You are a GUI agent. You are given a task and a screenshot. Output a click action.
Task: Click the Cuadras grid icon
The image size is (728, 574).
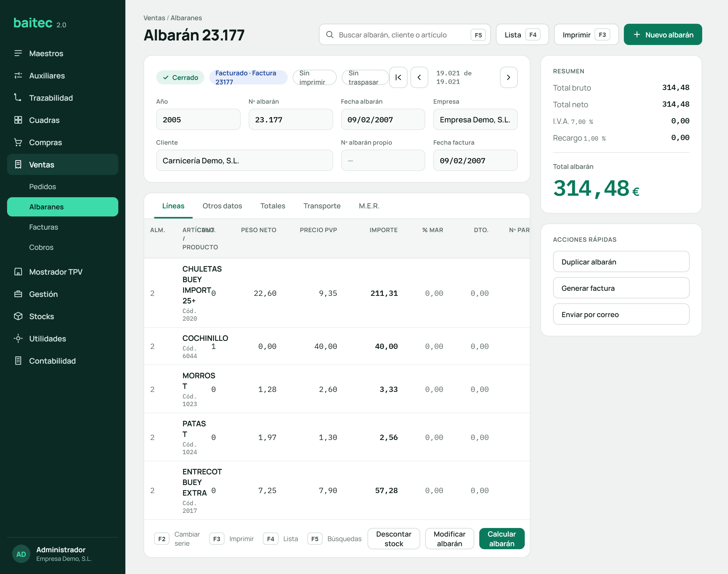(x=18, y=120)
